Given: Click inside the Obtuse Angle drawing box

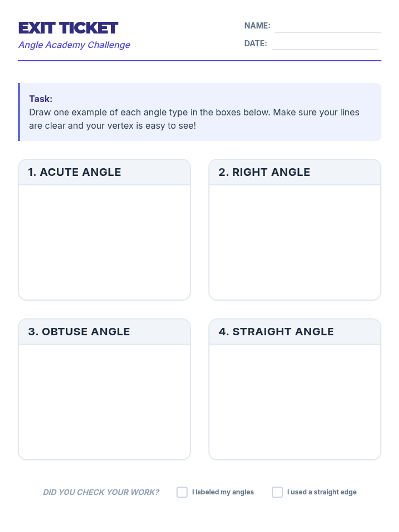Looking at the screenshot, I should 104,402.
